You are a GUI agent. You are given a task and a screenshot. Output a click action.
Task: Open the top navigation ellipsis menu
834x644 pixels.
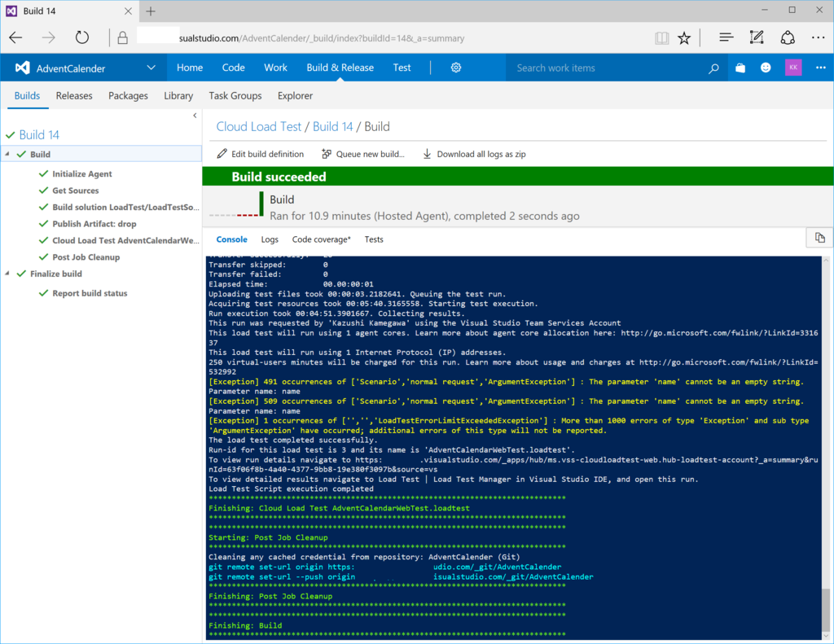click(821, 68)
